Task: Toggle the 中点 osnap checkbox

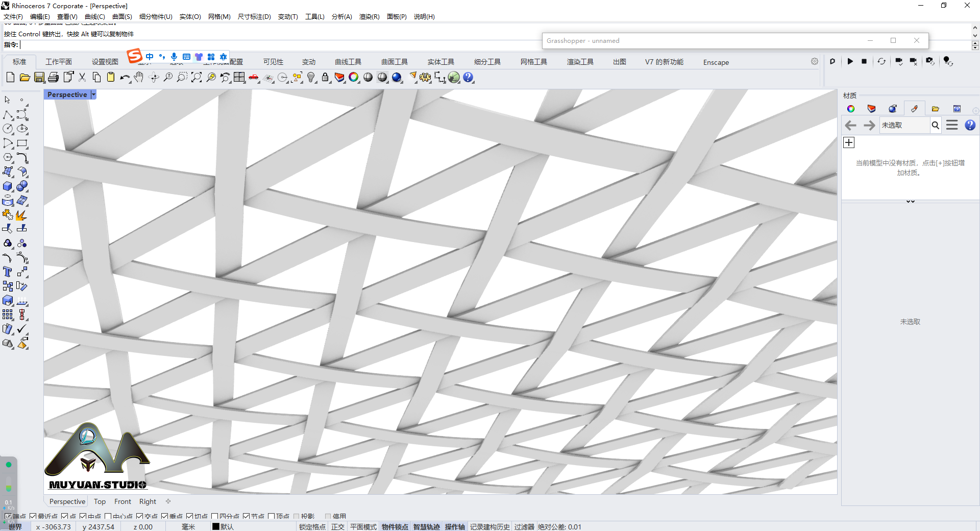Action: coord(83,517)
